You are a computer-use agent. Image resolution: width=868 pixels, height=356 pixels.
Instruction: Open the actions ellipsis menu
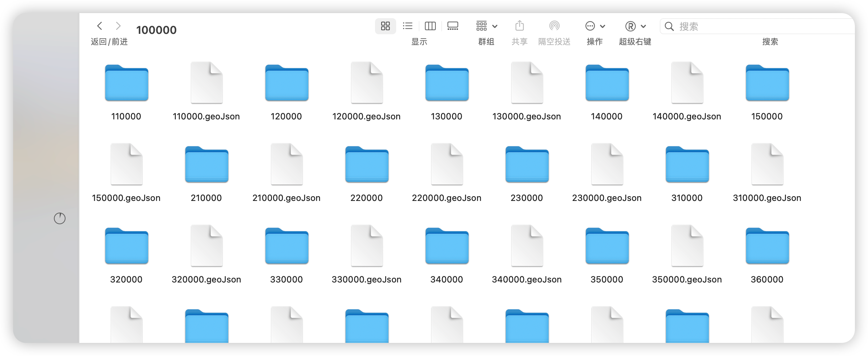[595, 26]
